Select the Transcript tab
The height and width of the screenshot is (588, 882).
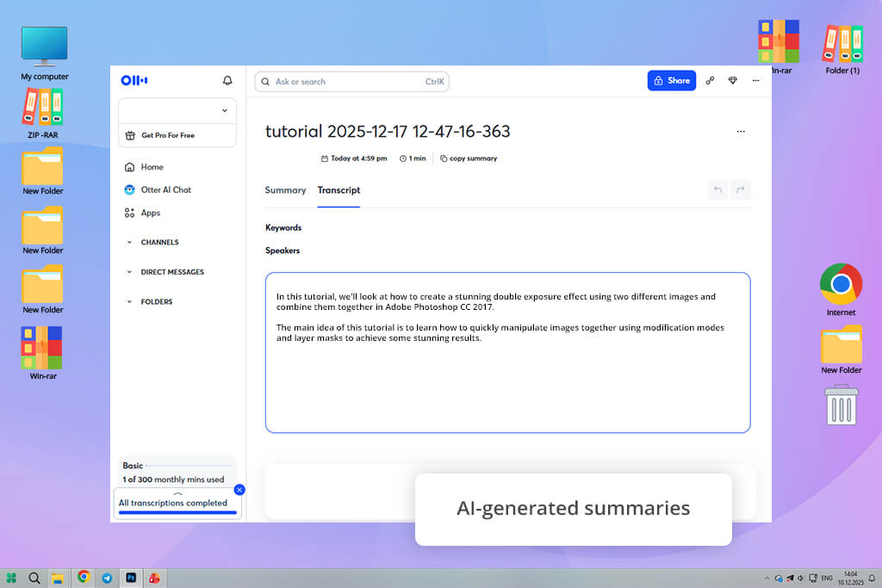[339, 190]
